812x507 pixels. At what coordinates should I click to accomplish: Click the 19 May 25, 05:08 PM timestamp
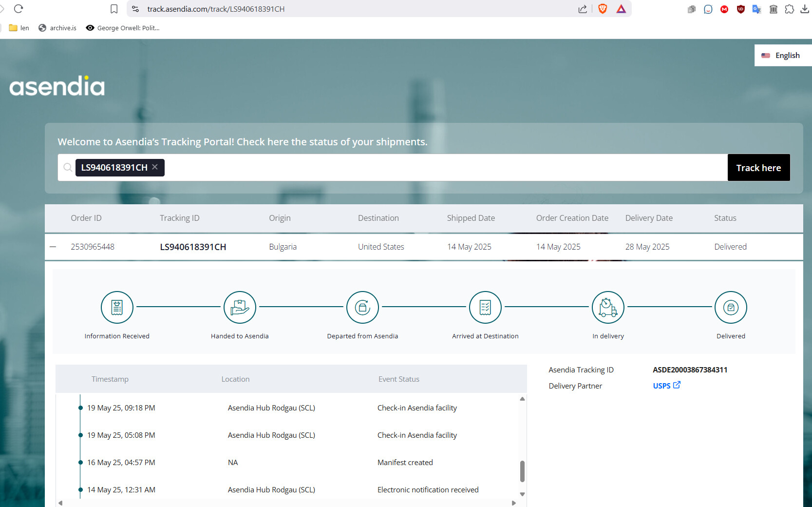coord(121,435)
